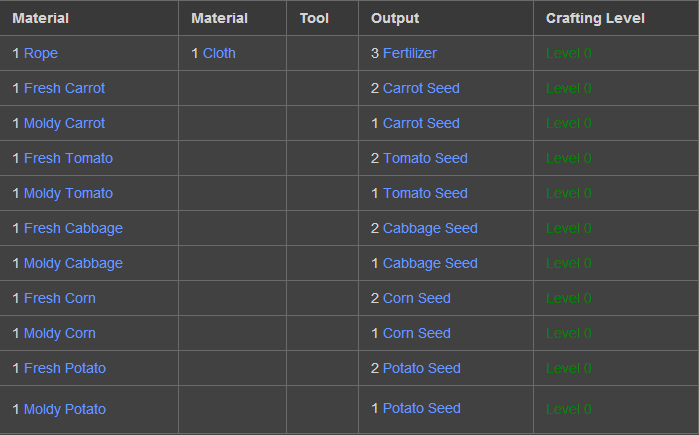Click the Tool column header
Viewport: 699px width, 435px height.
[x=314, y=18]
